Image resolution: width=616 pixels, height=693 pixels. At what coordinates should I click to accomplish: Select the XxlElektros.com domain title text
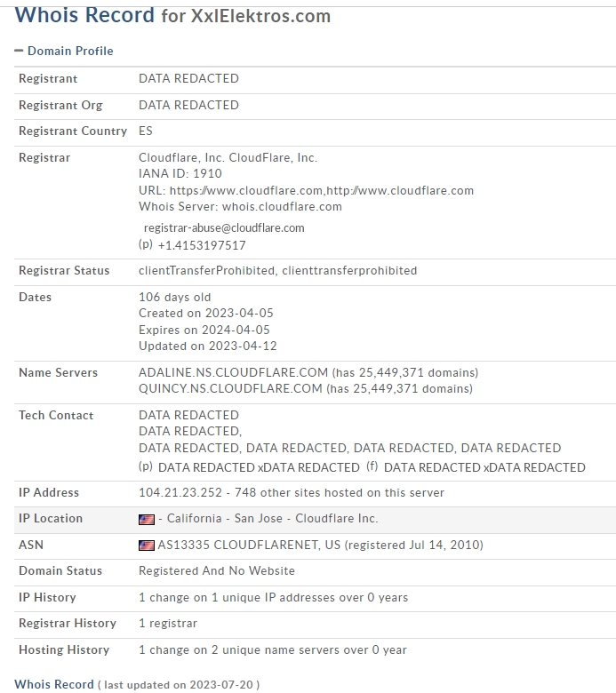tap(261, 16)
